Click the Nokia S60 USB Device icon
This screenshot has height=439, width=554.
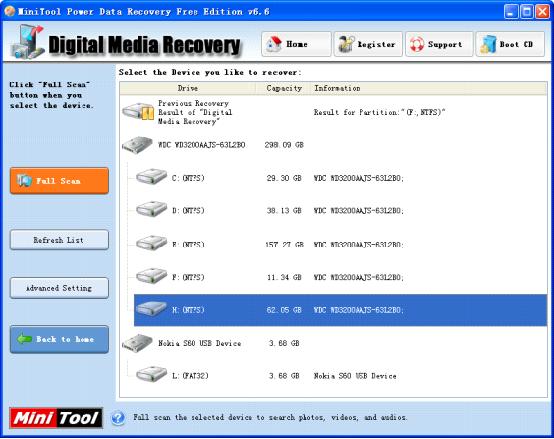(x=137, y=343)
